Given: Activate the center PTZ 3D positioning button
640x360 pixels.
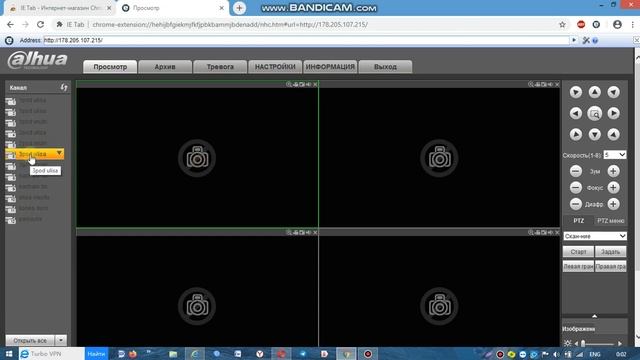Looking at the screenshot, I should (595, 113).
